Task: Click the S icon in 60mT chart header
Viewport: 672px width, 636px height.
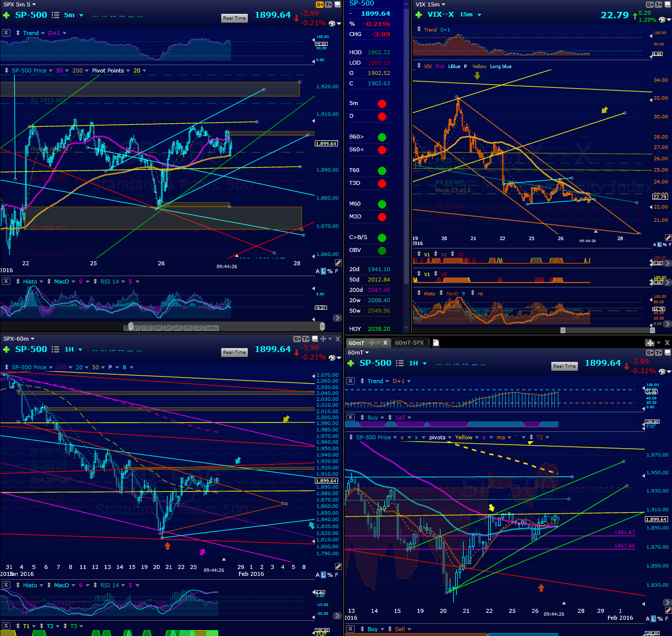Action: 650,353
